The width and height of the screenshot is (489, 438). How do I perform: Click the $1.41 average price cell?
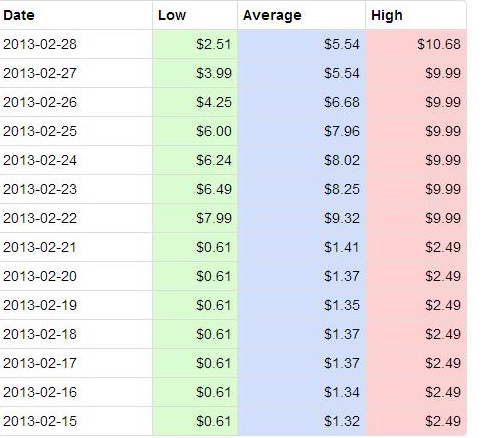(x=301, y=247)
